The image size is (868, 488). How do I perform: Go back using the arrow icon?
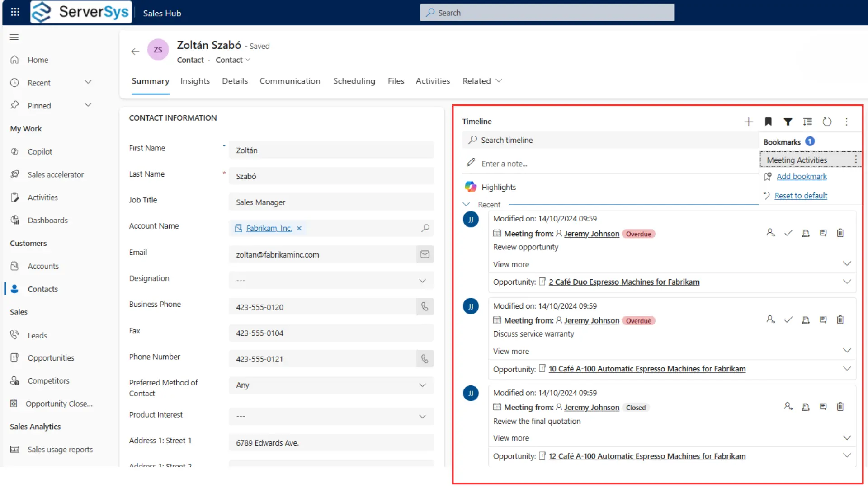click(135, 52)
